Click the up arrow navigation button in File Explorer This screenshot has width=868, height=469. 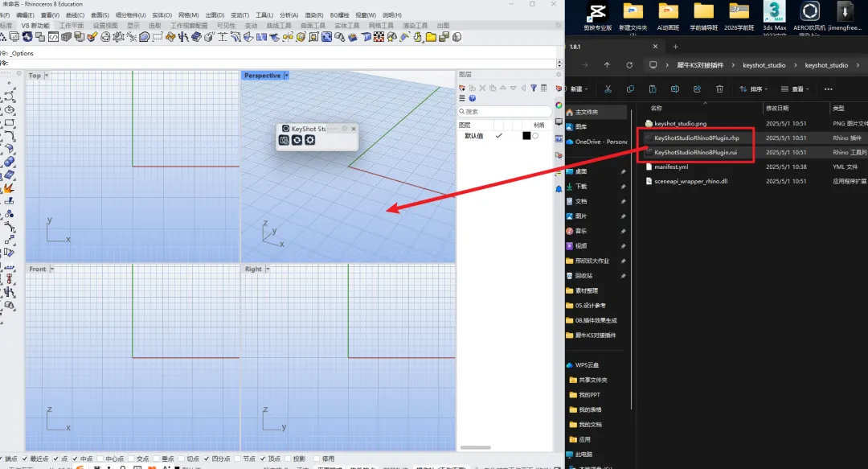click(x=608, y=65)
